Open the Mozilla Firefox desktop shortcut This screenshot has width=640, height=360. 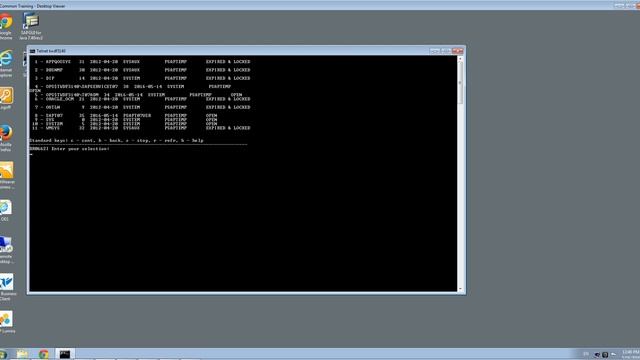[6, 138]
